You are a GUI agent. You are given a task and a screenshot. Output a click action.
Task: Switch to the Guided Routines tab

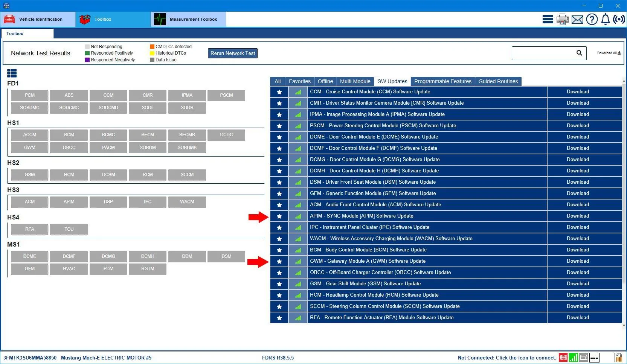(x=498, y=81)
